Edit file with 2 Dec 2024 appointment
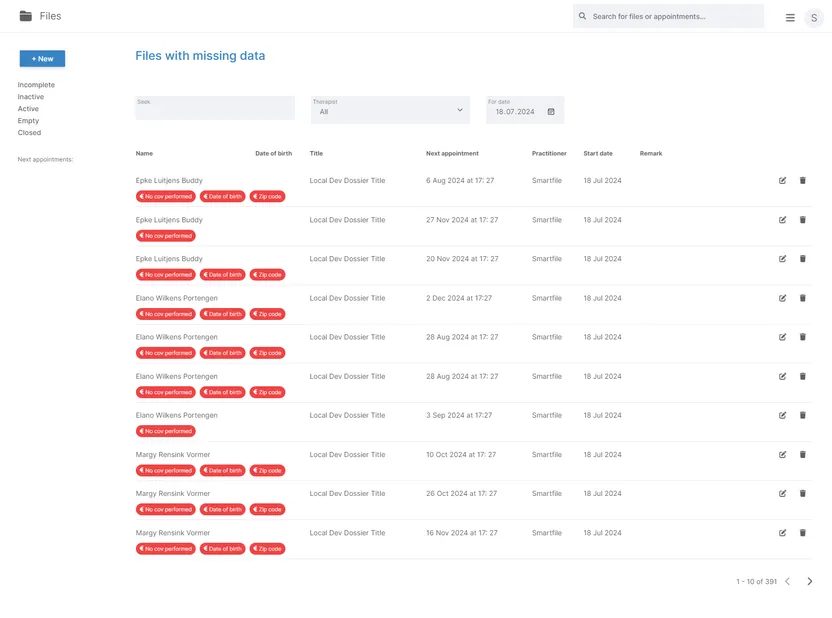This screenshot has height=618, width=832. point(783,298)
